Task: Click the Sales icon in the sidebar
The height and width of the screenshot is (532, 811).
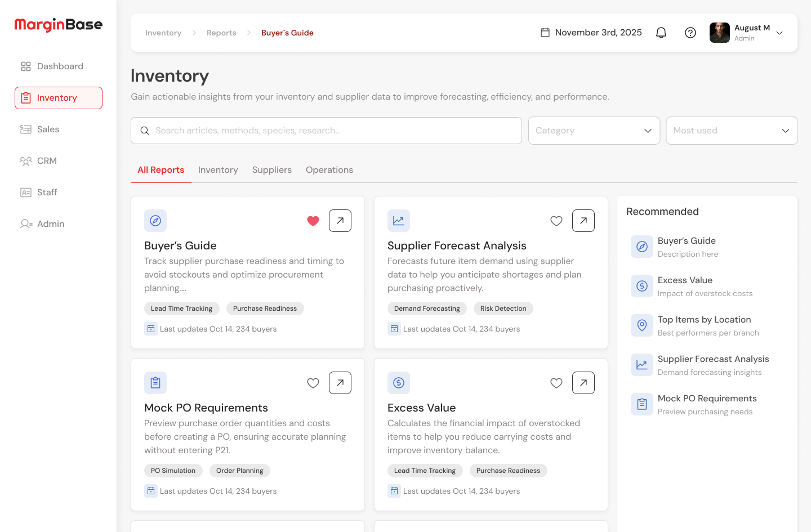Action: (25, 129)
